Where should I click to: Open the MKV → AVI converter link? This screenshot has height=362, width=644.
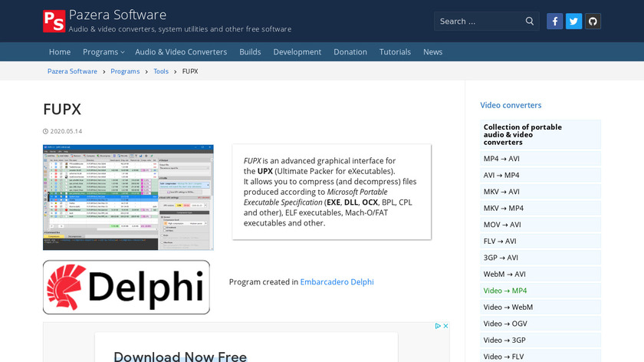(x=540, y=192)
